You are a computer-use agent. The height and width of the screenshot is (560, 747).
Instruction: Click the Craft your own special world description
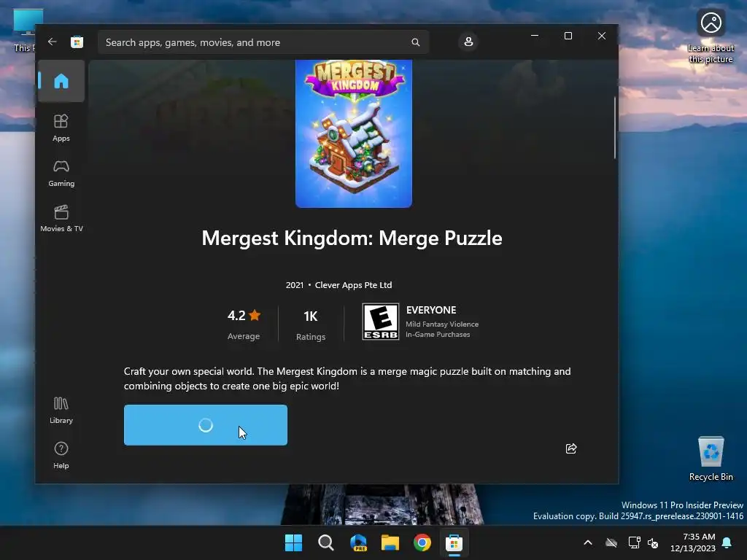[347, 378]
